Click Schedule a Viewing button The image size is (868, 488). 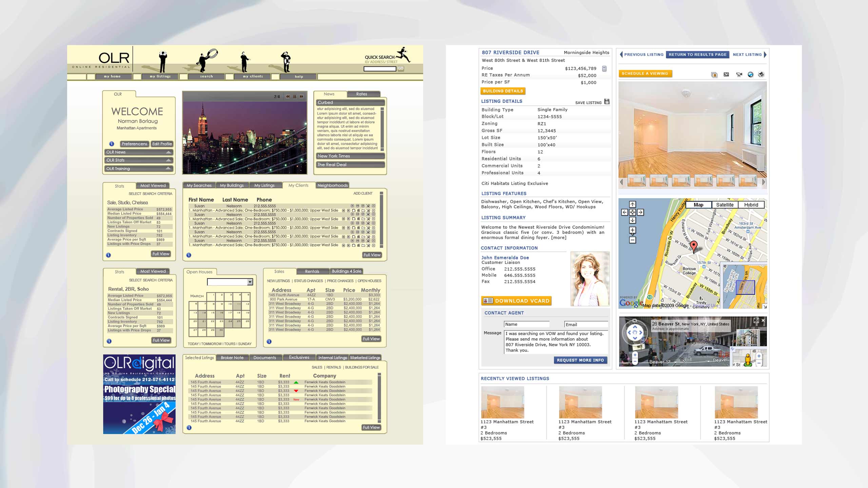pos(645,74)
